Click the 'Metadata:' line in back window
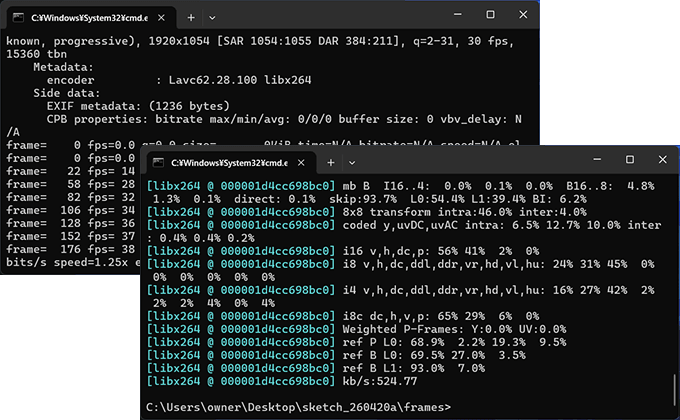680x420 pixels. [63, 67]
